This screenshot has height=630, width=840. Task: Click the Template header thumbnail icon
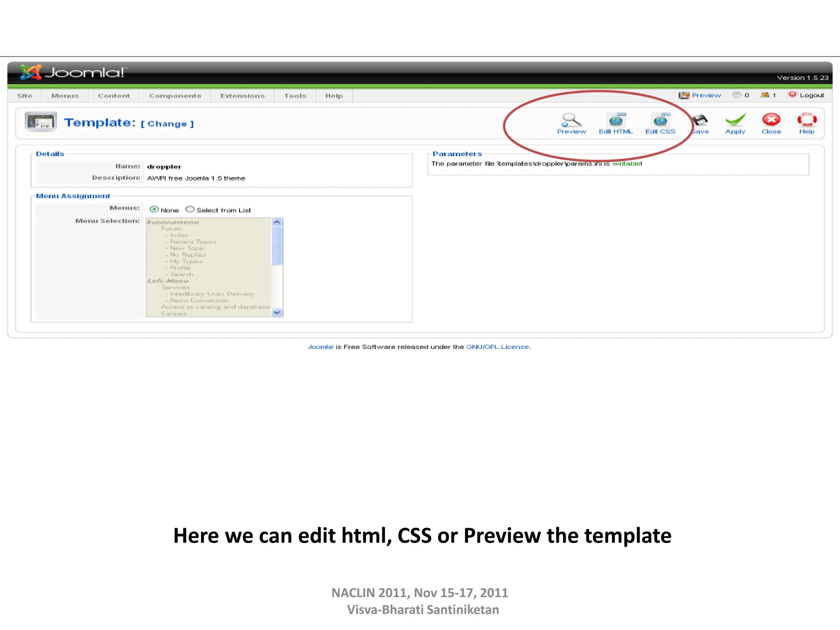[x=41, y=122]
